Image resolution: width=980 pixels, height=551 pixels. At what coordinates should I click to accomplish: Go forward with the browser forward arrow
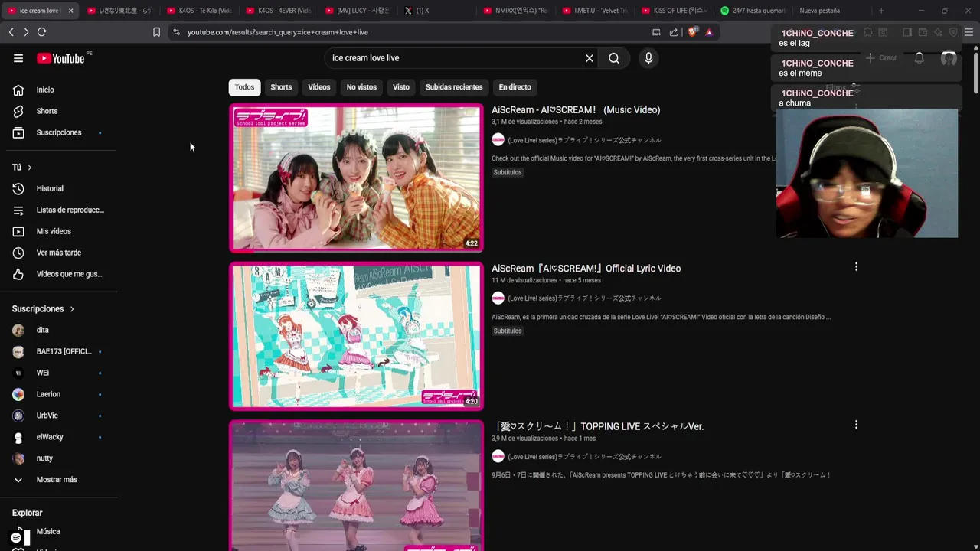point(26,32)
